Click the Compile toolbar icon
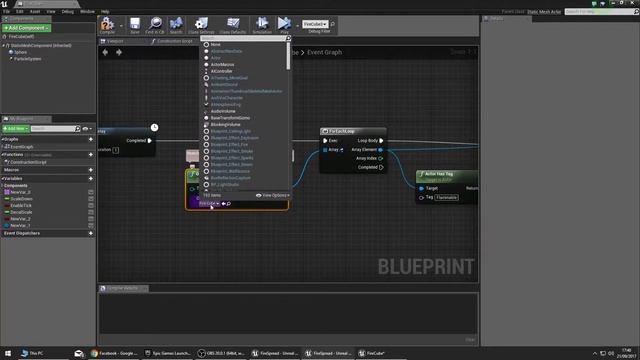The height and width of the screenshot is (360, 640). tap(107, 24)
